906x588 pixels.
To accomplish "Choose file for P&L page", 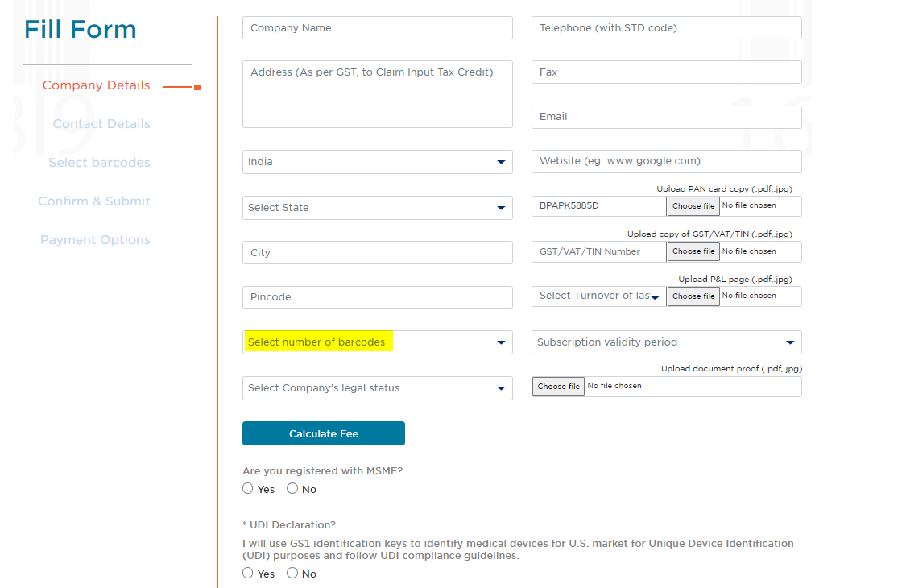I will point(693,296).
